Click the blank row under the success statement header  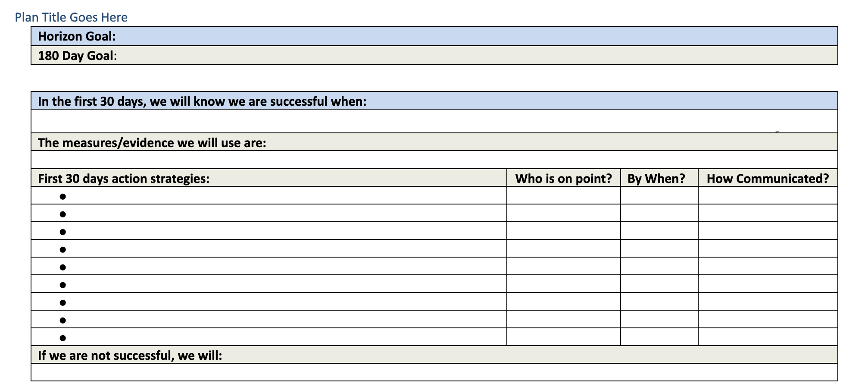point(431,121)
